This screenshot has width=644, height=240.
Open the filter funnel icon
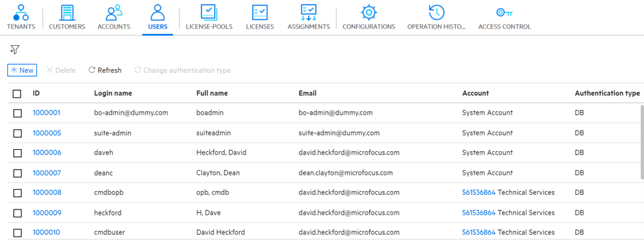(15, 50)
